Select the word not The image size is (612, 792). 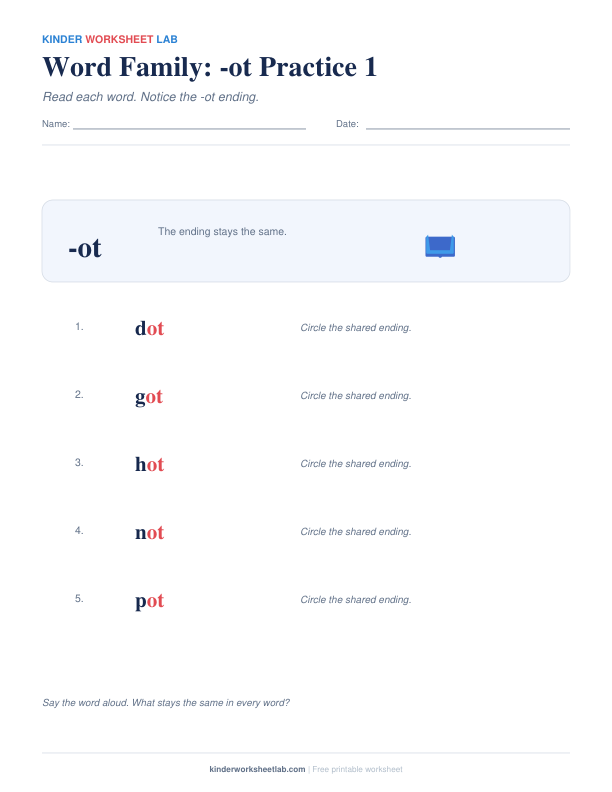pos(149,532)
